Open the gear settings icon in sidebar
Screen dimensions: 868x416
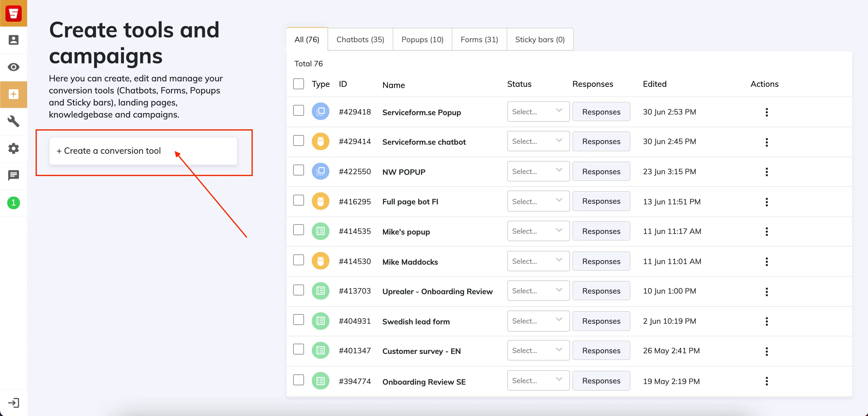tap(14, 148)
